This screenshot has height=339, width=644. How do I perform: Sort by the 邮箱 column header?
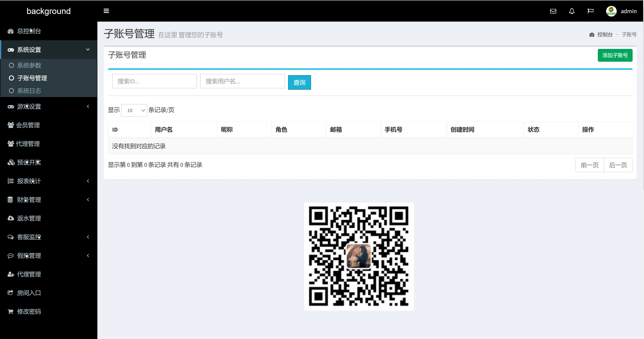pyautogui.click(x=354, y=130)
